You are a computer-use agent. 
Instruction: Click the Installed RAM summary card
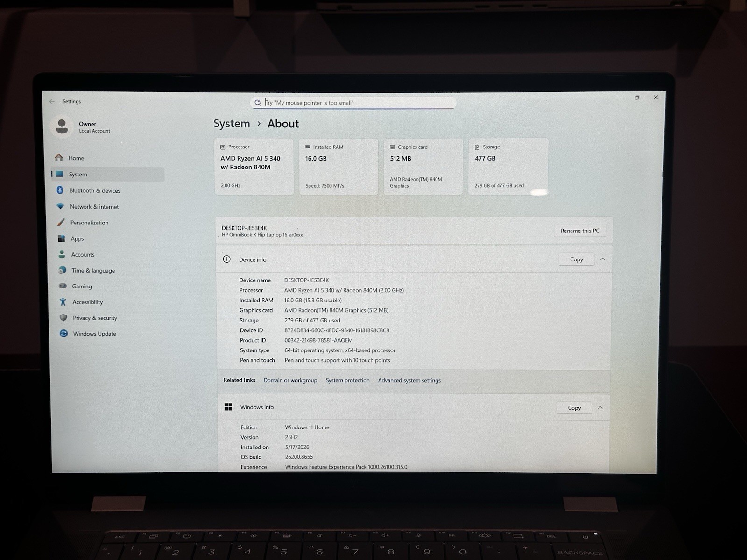pos(338,166)
